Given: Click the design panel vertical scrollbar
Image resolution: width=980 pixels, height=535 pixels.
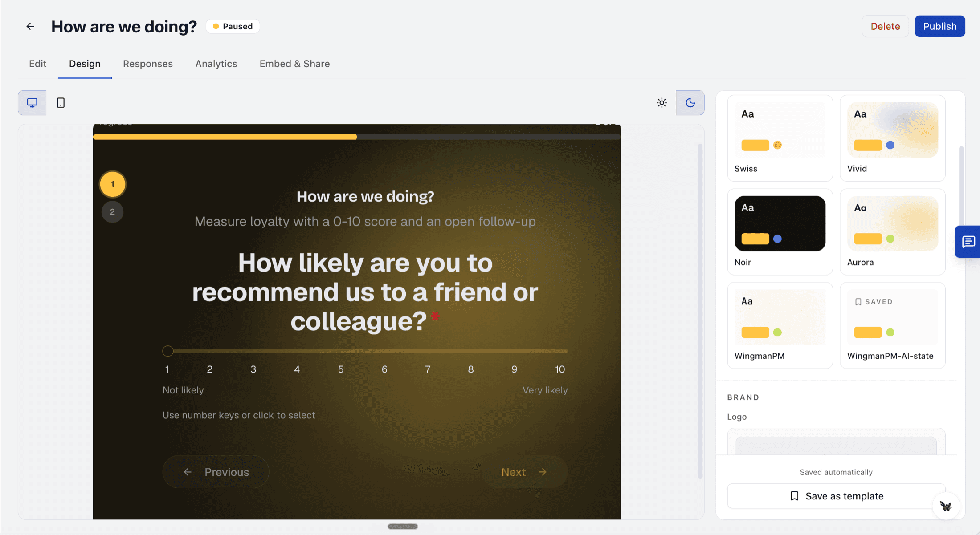Looking at the screenshot, I should click(x=961, y=187).
